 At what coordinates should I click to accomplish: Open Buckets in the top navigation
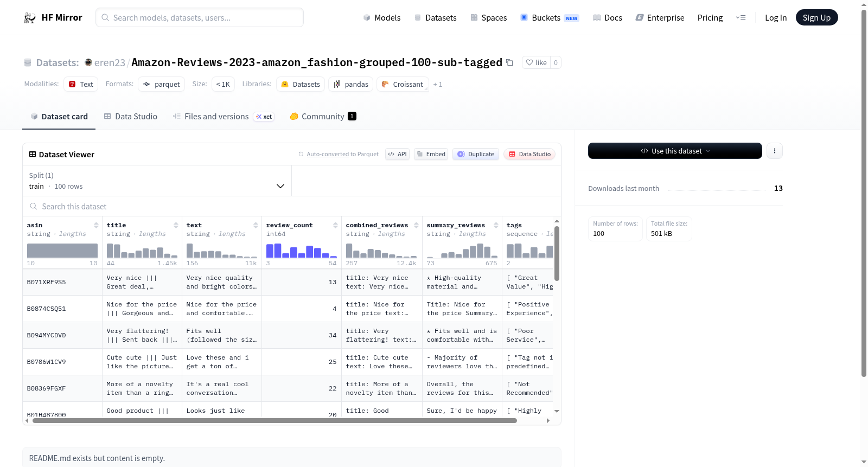point(550,18)
